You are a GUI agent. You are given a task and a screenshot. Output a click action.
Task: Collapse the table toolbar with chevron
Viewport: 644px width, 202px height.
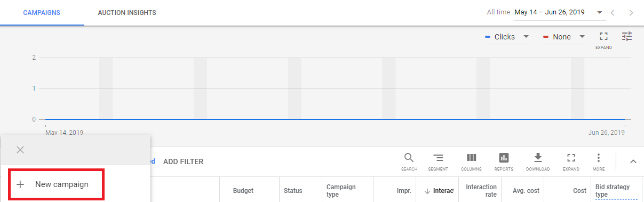[x=633, y=161]
